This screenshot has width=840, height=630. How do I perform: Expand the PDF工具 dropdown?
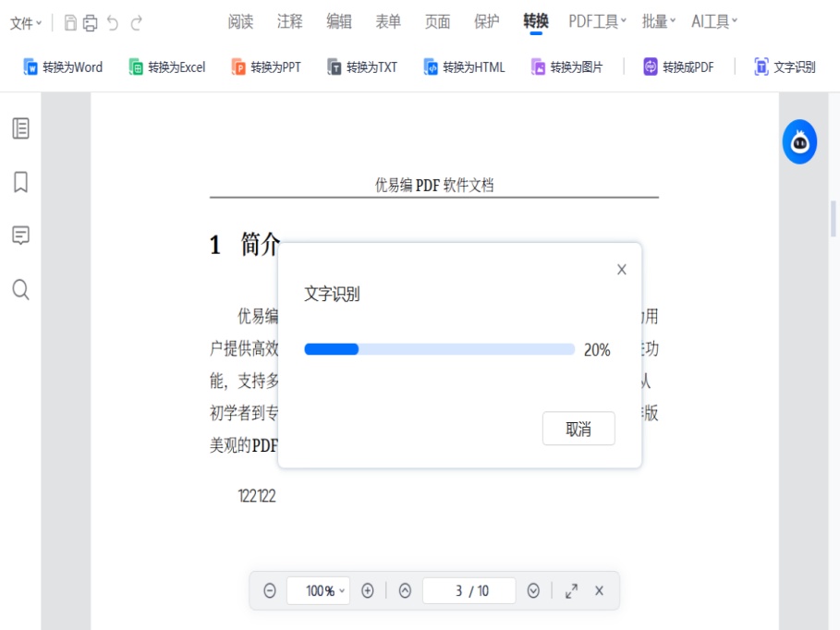[x=596, y=21]
